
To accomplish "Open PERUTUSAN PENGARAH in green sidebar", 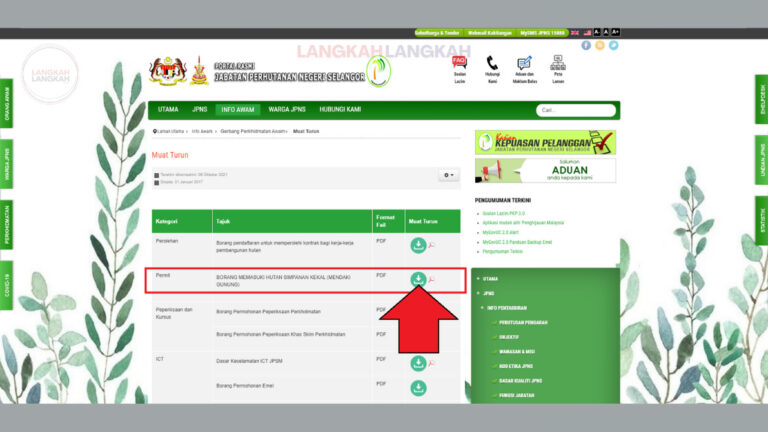I will tap(523, 323).
